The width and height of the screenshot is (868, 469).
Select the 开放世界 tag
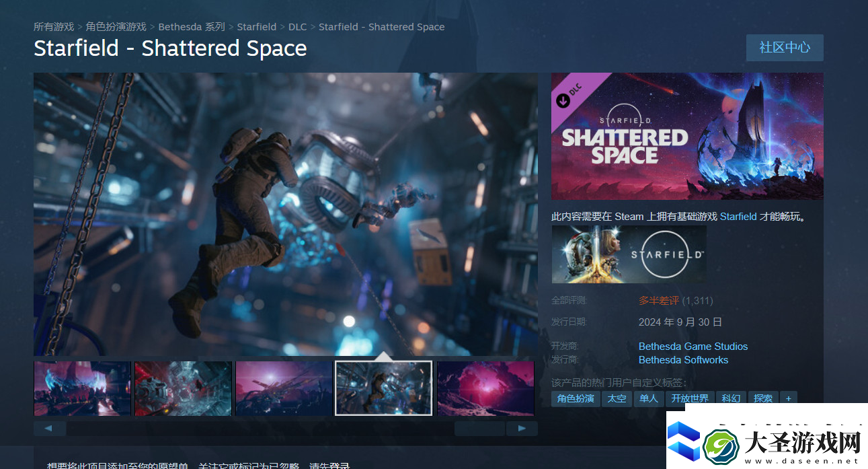(x=690, y=398)
